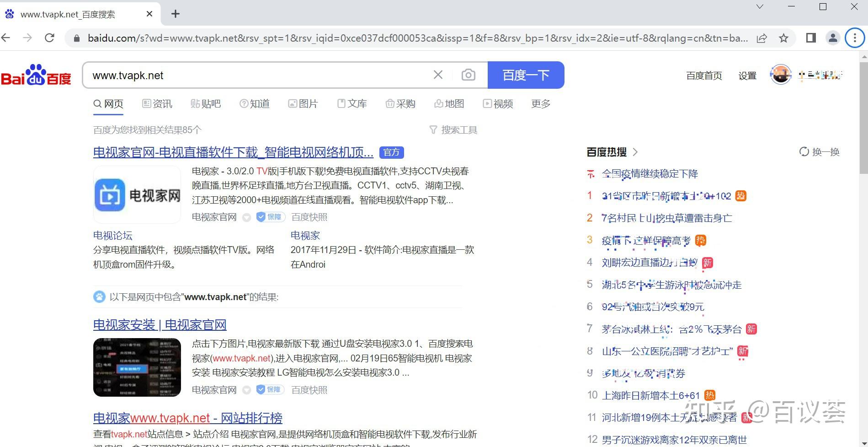Viewport: 868px width, 447px height.
Task: Open result 电视家www.tvapk.net - 网站排行榜
Action: [x=187, y=418]
